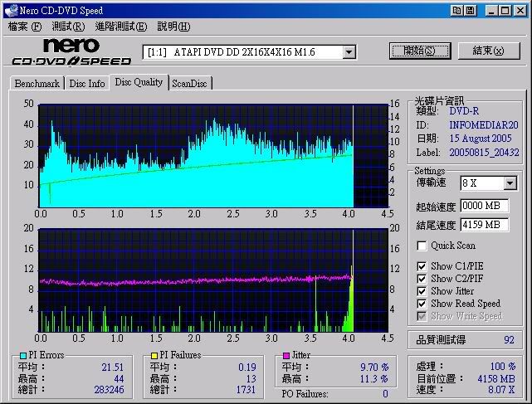Click the save floppy icon in title bar
This screenshot has height=404, width=532.
(471, 11)
